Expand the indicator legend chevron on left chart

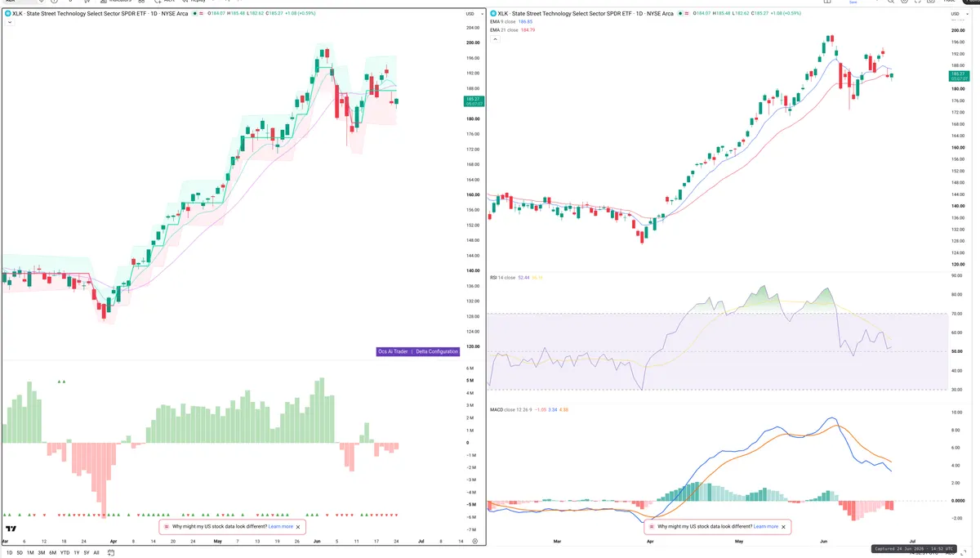click(10, 22)
